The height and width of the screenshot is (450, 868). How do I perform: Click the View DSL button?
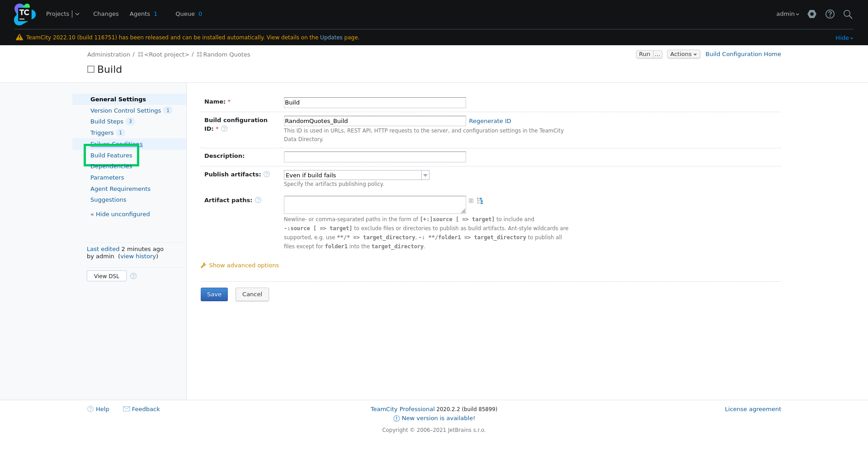(x=107, y=276)
